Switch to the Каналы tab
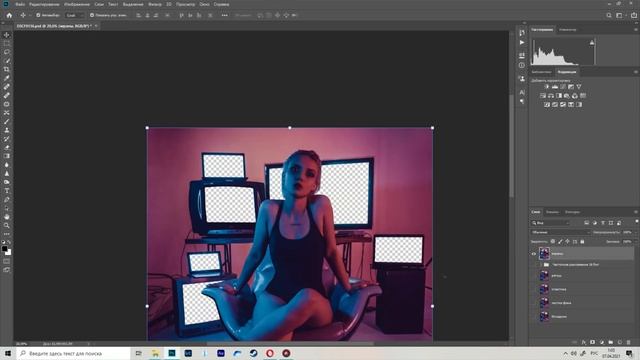 pyautogui.click(x=552, y=212)
